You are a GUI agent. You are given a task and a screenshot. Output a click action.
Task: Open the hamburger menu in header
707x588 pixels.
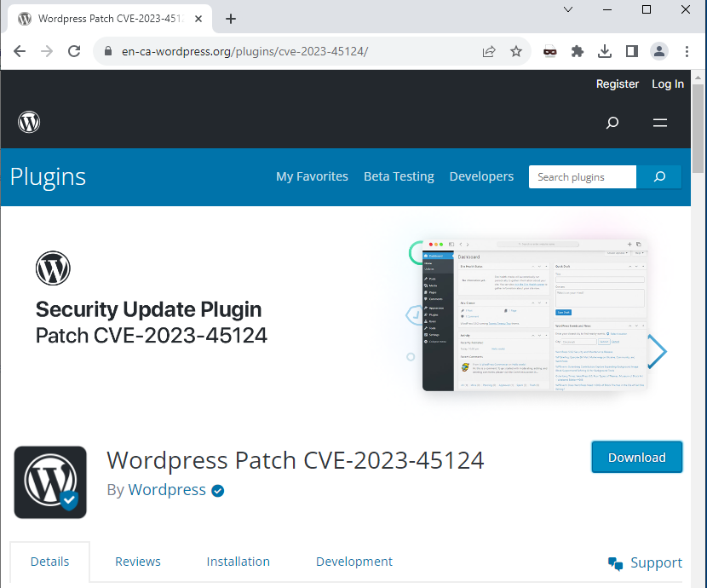click(x=660, y=122)
